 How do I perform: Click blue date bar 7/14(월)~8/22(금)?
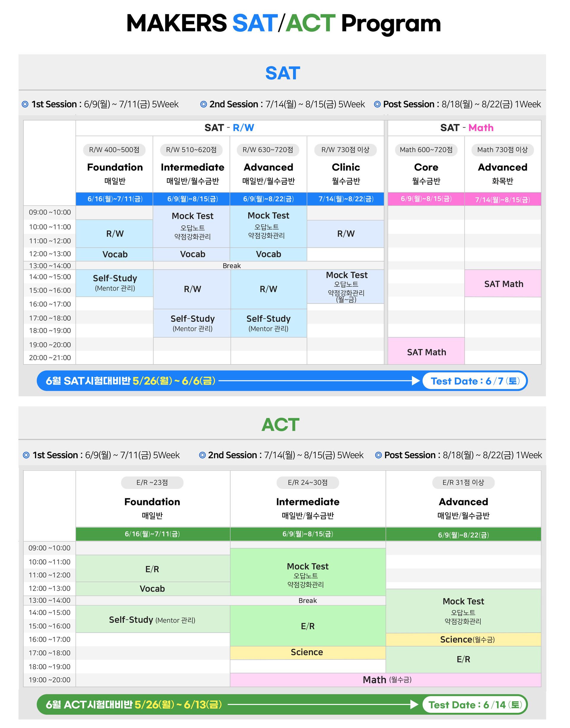pyautogui.click(x=346, y=199)
